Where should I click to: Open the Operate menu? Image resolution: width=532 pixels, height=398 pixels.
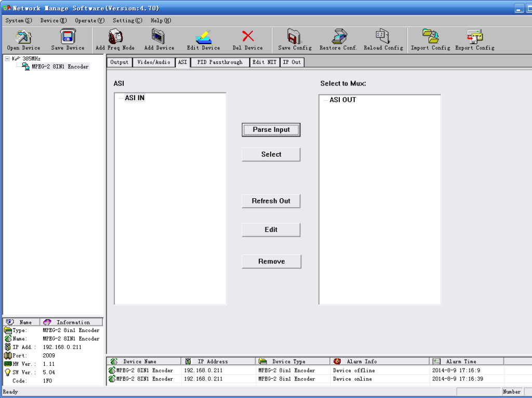coord(89,20)
